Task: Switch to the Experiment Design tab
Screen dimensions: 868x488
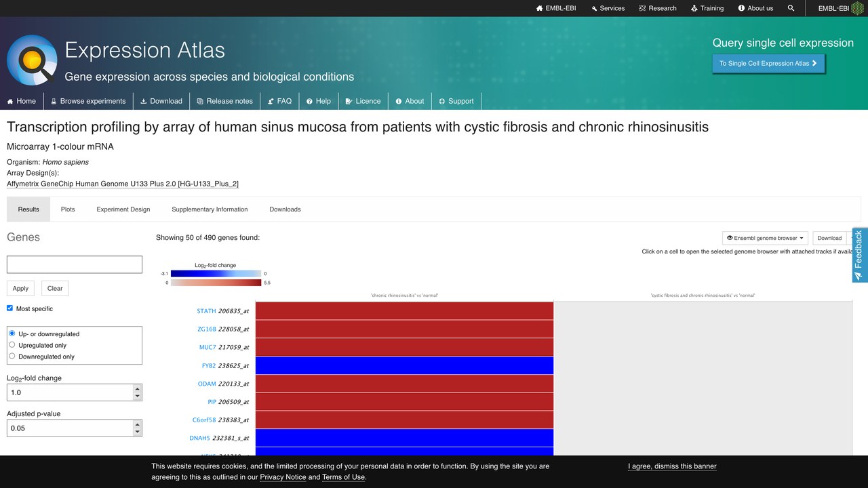Action: tap(123, 209)
